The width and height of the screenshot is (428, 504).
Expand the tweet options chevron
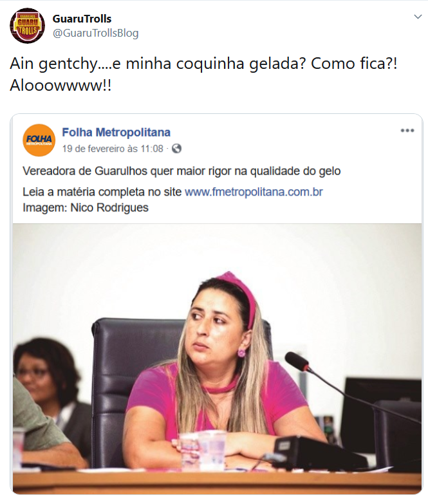point(418,17)
